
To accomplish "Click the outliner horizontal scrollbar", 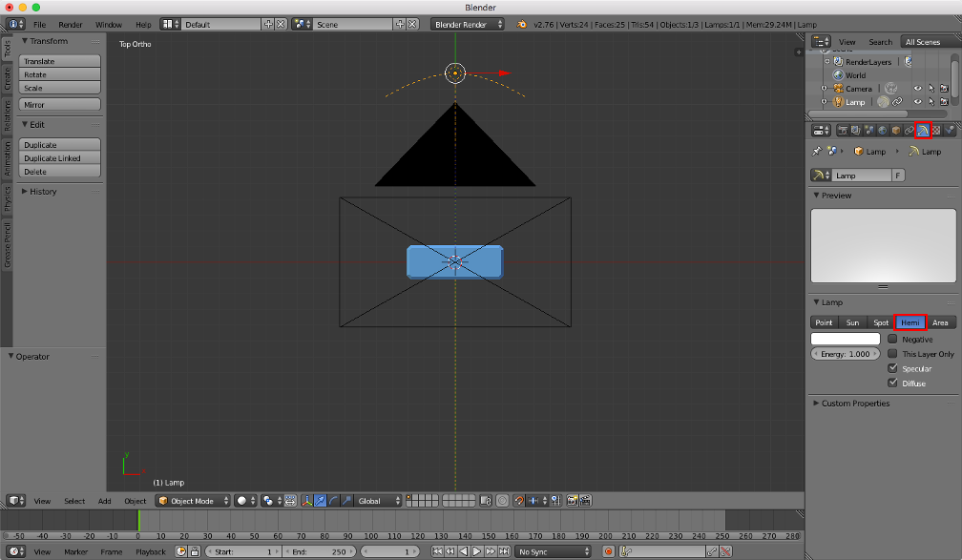I will pyautogui.click(x=858, y=114).
